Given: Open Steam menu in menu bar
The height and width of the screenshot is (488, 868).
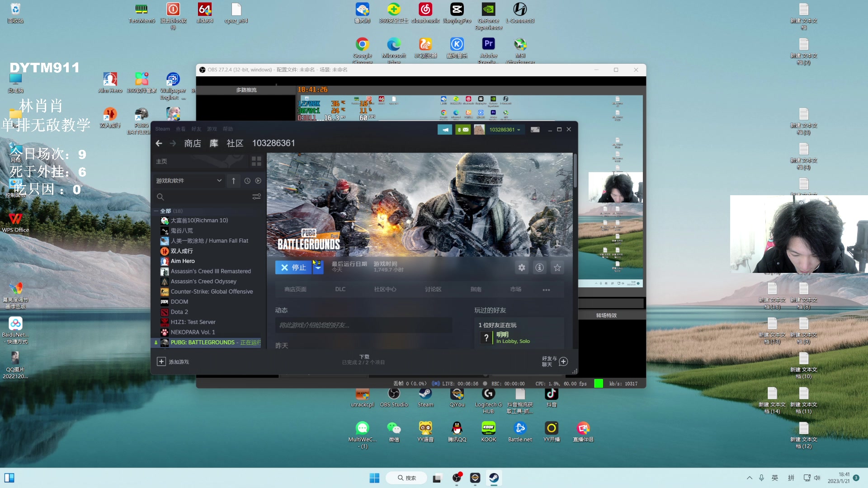Looking at the screenshot, I should (162, 129).
